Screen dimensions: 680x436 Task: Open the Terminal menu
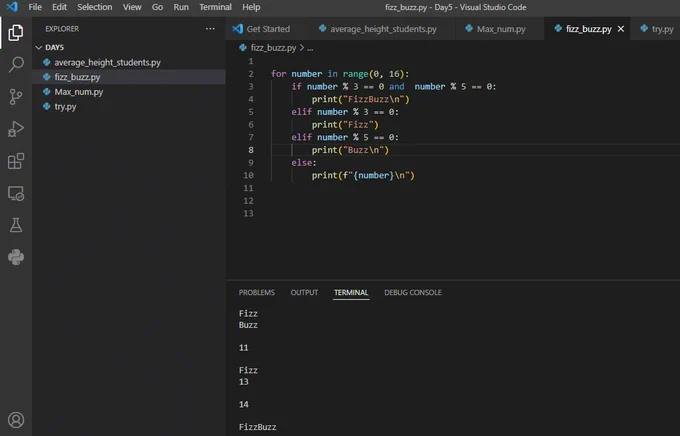215,7
